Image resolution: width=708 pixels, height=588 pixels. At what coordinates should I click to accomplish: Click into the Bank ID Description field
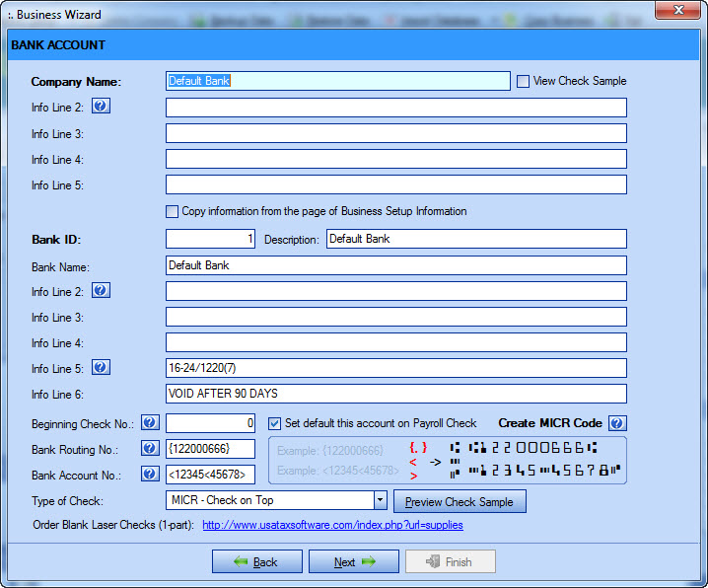tap(474, 239)
